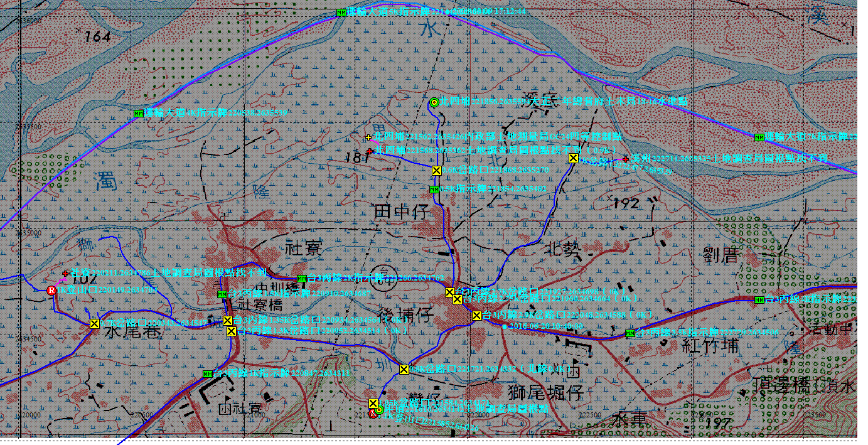Click the green 台3丙線 1.5K指示牌 milestone icon

(221, 294)
